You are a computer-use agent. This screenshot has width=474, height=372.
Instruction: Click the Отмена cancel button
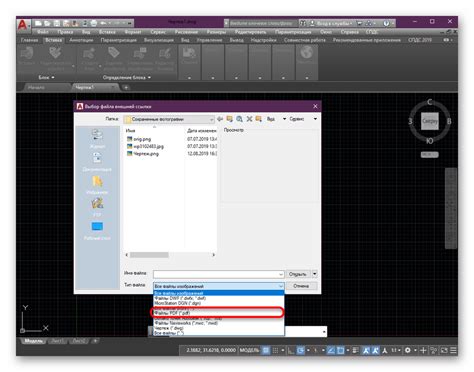coord(301,286)
